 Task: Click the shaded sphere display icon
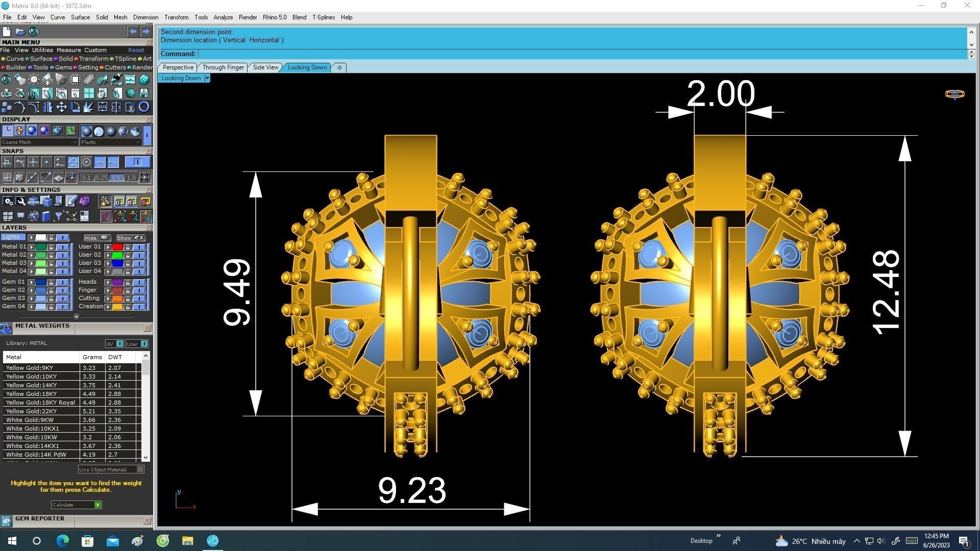[x=32, y=131]
